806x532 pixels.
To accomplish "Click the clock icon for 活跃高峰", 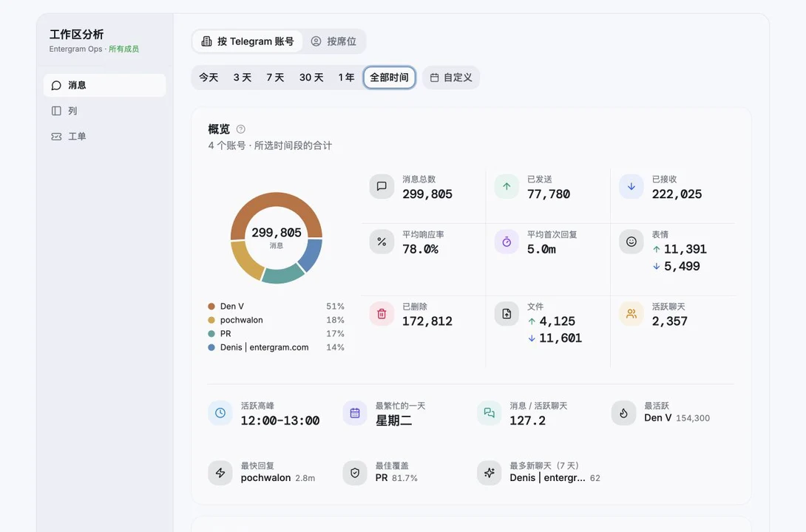I will tap(220, 413).
